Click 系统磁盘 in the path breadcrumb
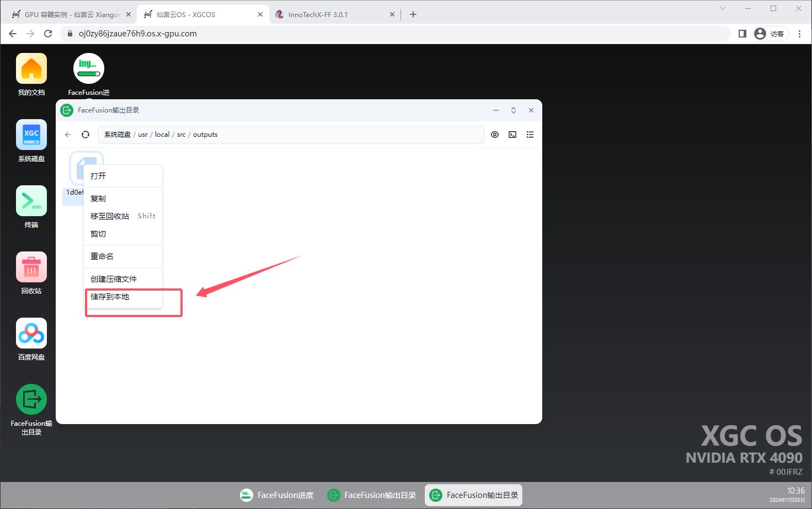812x509 pixels. pos(117,135)
